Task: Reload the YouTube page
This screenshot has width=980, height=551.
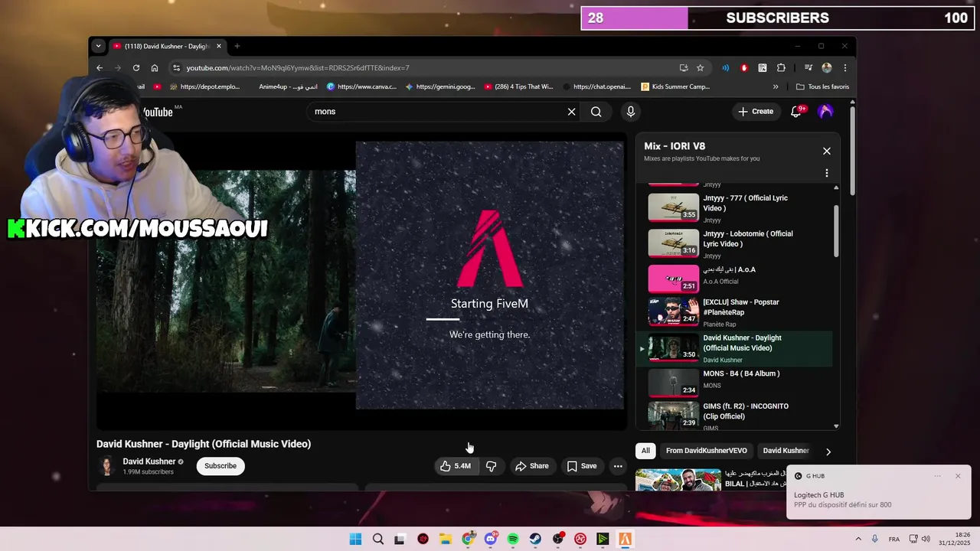Action: tap(136, 67)
